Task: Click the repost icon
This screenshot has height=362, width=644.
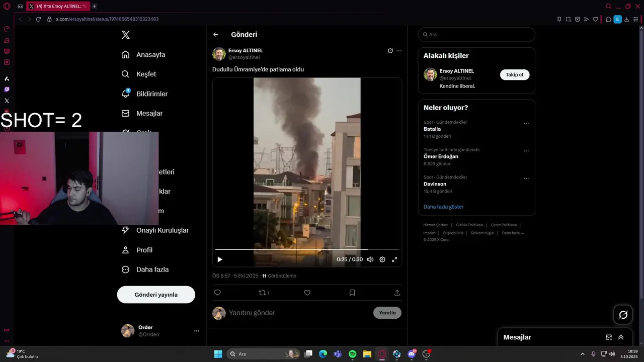Action: pyautogui.click(x=264, y=293)
